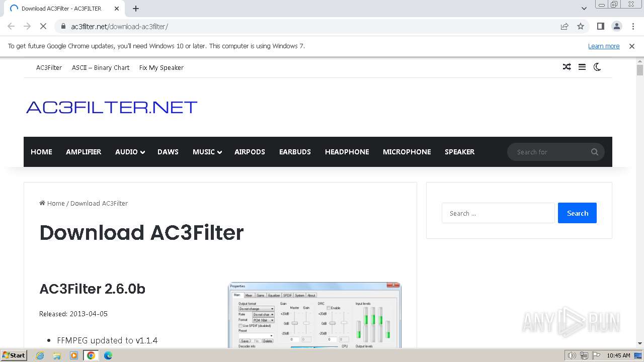644x362 pixels.
Task: Click the nav search magnifier icon
Action: (594, 152)
